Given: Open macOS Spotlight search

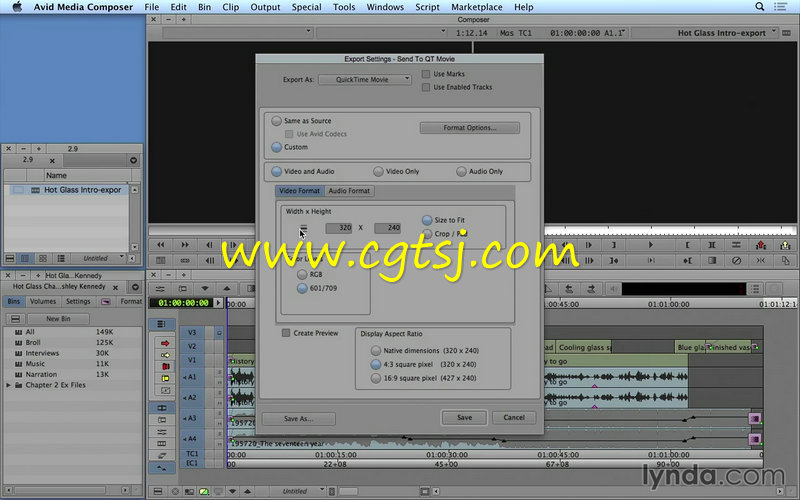Looking at the screenshot, I should pyautogui.click(x=760, y=7).
